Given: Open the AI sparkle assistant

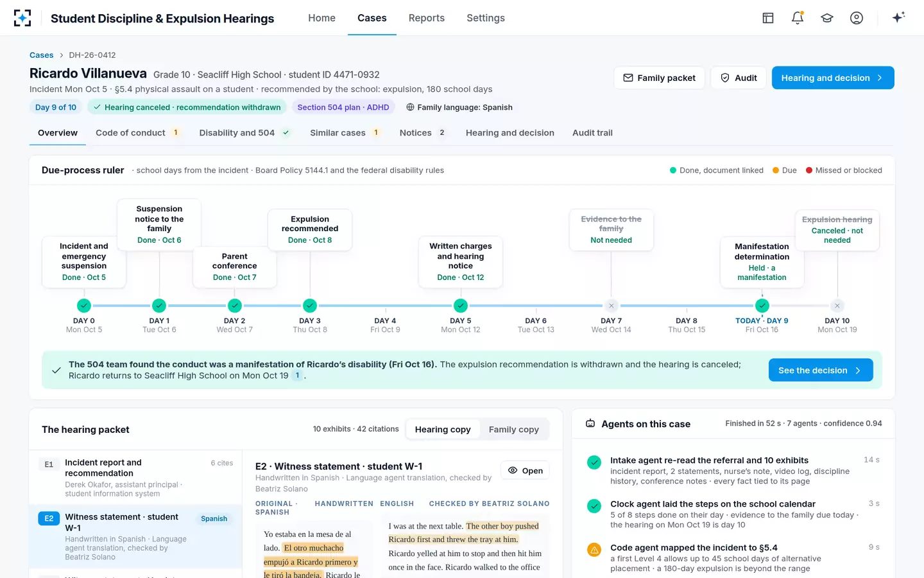Looking at the screenshot, I should pyautogui.click(x=898, y=17).
